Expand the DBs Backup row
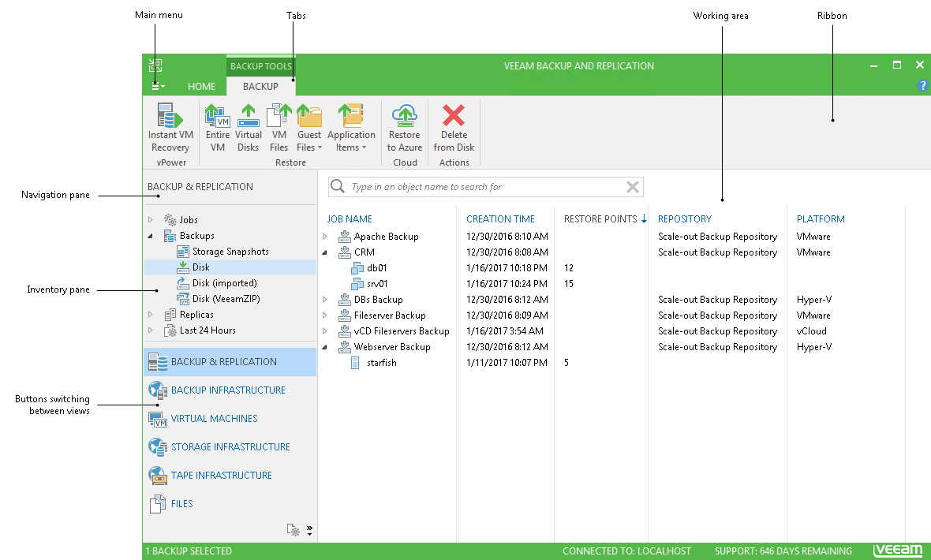 [325, 300]
